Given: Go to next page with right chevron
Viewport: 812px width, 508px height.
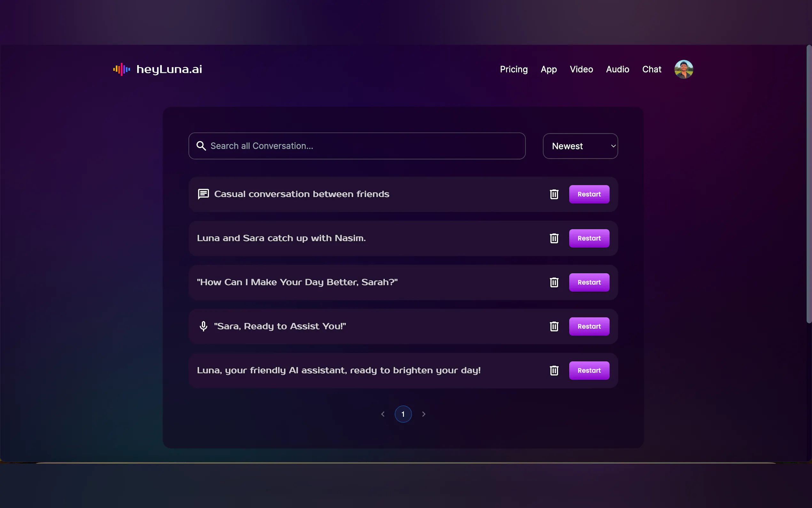Looking at the screenshot, I should tap(424, 414).
